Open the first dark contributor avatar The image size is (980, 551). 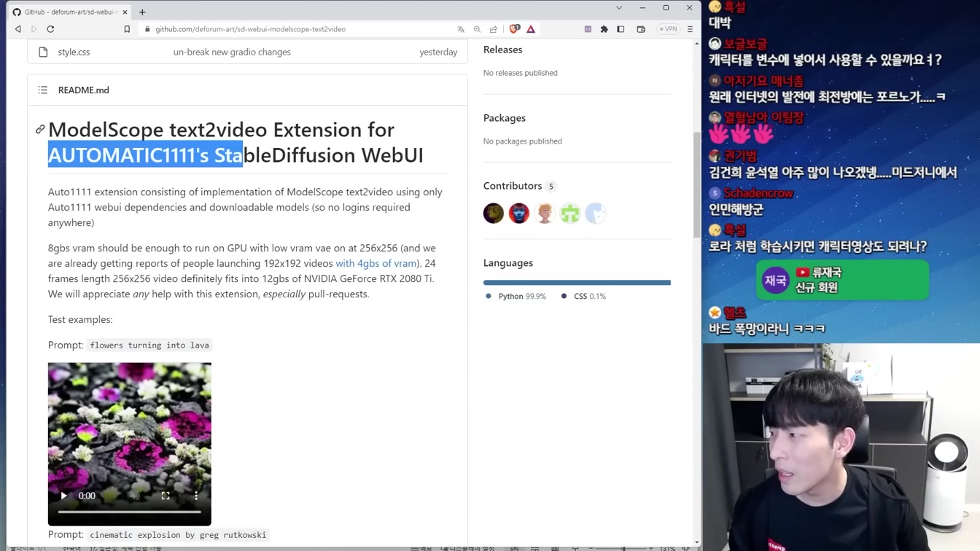pyautogui.click(x=494, y=213)
